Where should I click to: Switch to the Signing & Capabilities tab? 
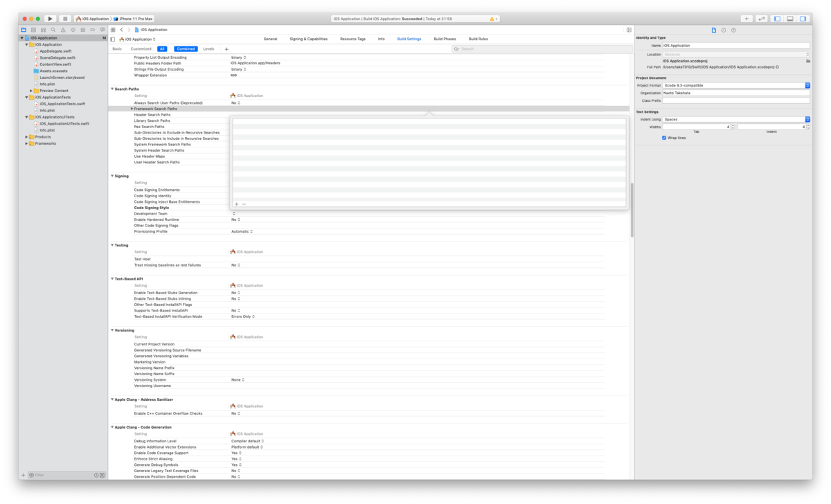click(308, 39)
